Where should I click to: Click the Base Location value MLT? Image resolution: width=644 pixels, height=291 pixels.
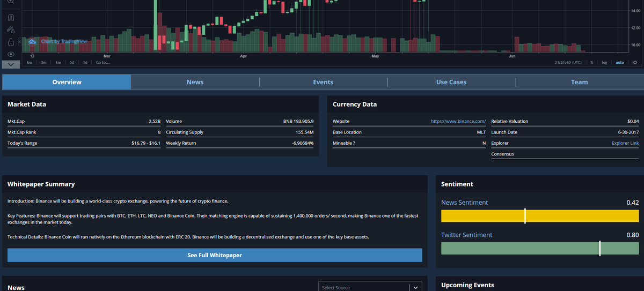481,132
